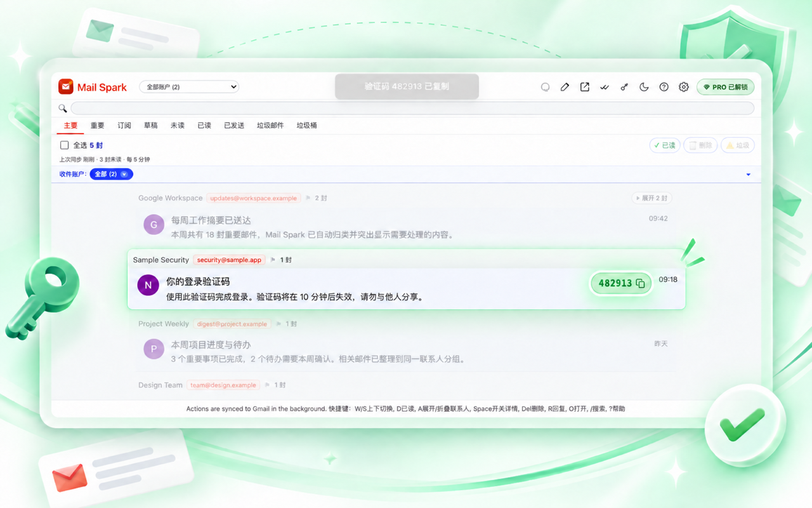Click the Sample Security sender name
812x508 pixels.
pos(161,260)
